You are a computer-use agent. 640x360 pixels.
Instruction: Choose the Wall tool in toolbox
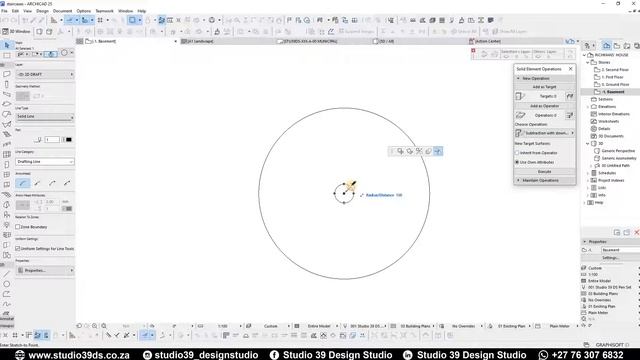[7, 74]
